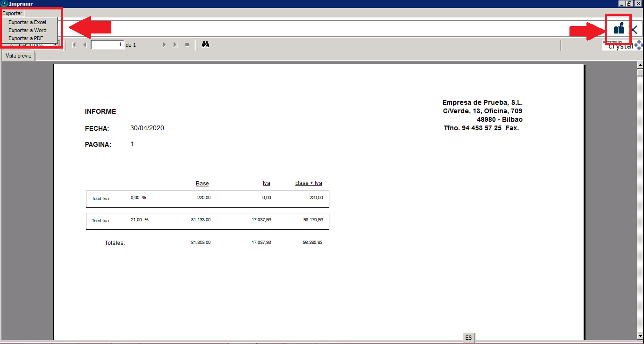Screen dimensions: 644x344
Task: Go to previous report page
Action: point(85,45)
